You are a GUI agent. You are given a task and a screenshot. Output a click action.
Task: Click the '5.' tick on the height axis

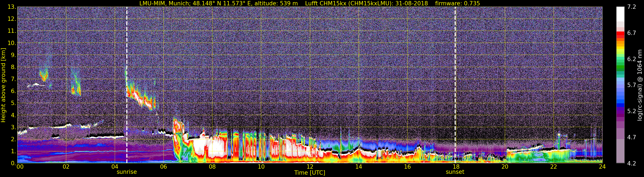point(13,103)
